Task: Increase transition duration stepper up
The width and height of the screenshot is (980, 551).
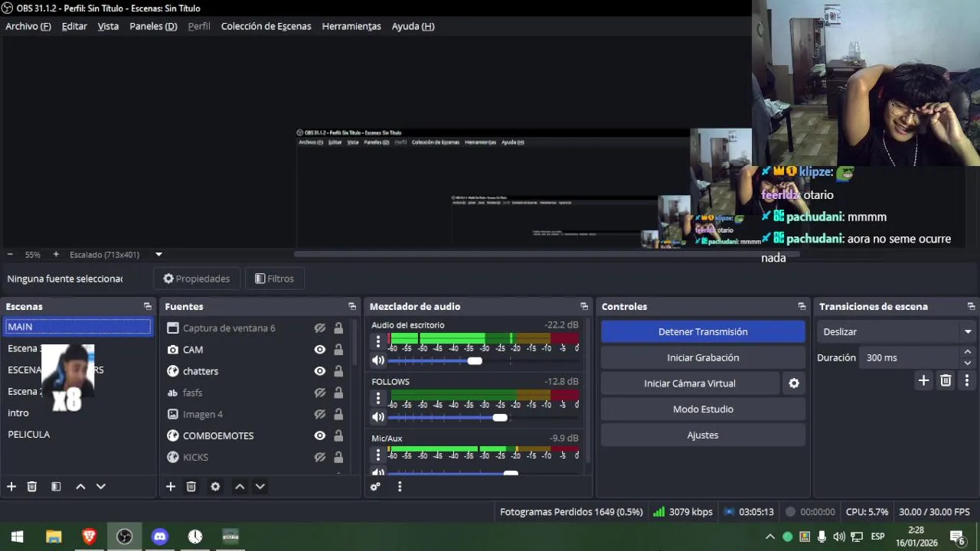Action: pos(968,352)
